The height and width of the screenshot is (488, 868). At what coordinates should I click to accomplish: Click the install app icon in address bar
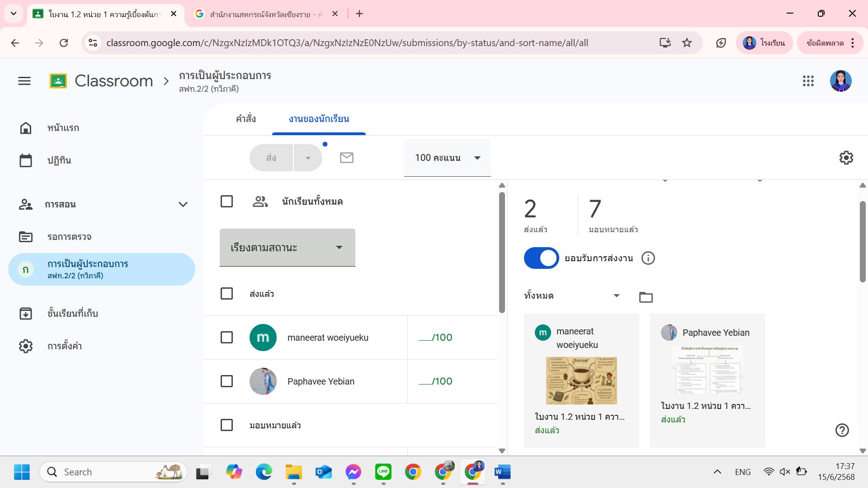tap(665, 43)
